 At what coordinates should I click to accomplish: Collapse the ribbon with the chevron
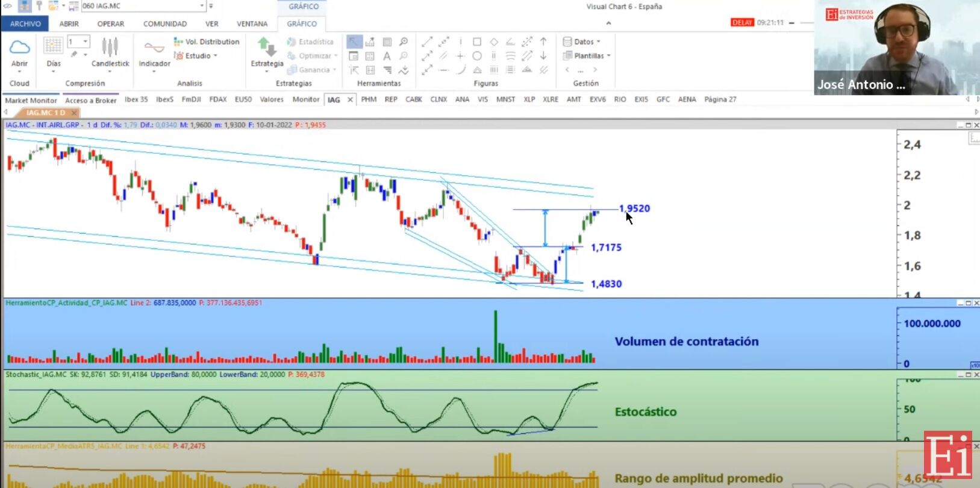pyautogui.click(x=608, y=23)
